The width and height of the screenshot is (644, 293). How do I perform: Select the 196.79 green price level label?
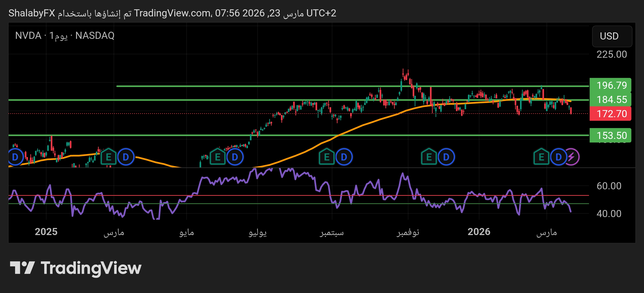610,85
